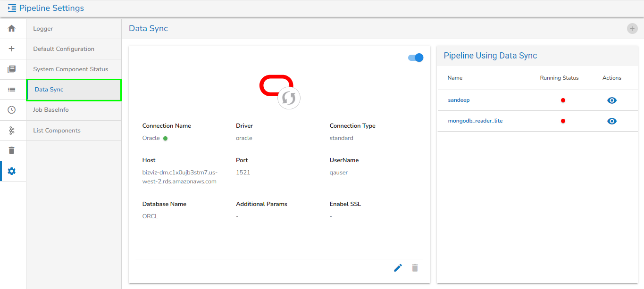The width and height of the screenshot is (644, 289).
Task: Open the library list icon in sidebar
Action: (12, 69)
